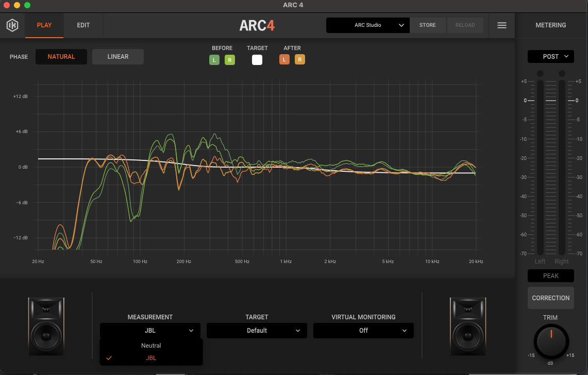Viewport: 588px width, 375px height.
Task: Click the IK Multimedia logo icon
Action: click(12, 25)
